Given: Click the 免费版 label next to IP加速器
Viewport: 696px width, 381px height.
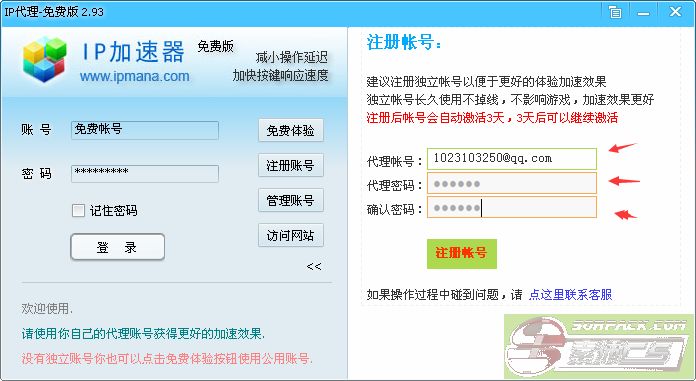Looking at the screenshot, I should pos(215,46).
